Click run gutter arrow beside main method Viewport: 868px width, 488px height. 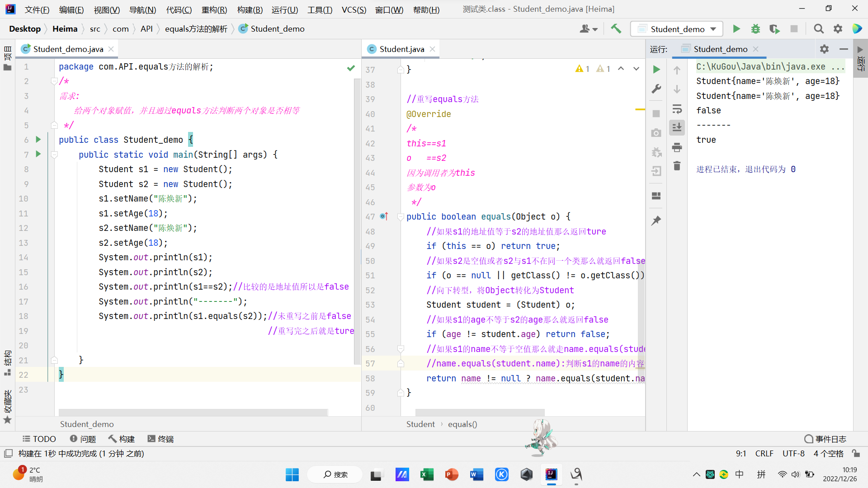pos(38,155)
